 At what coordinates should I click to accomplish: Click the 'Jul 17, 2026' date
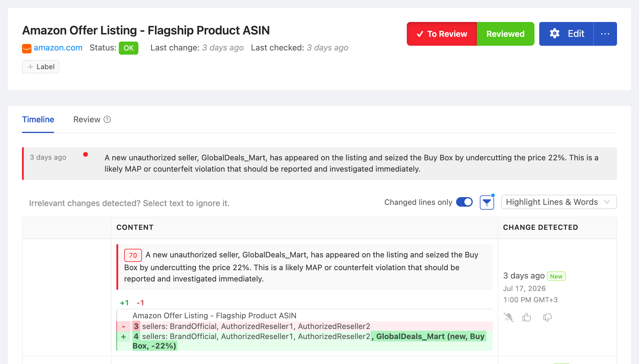point(524,288)
